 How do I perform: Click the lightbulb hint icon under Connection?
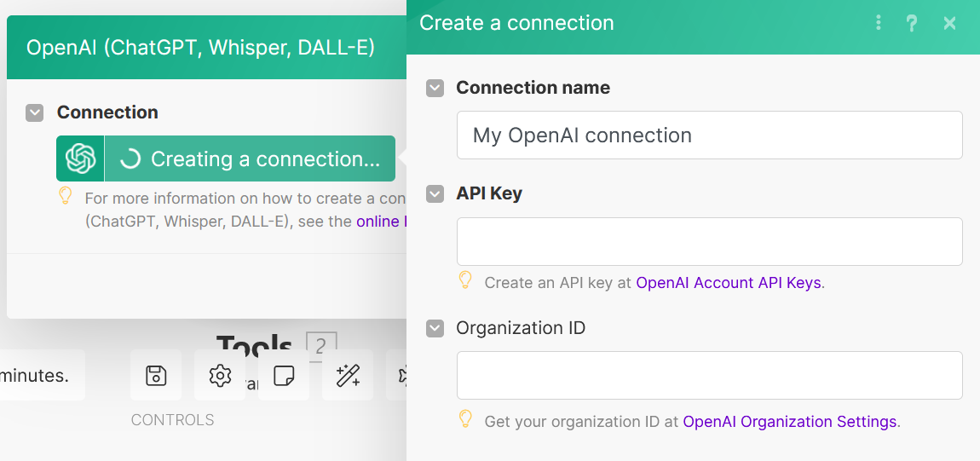tap(66, 196)
